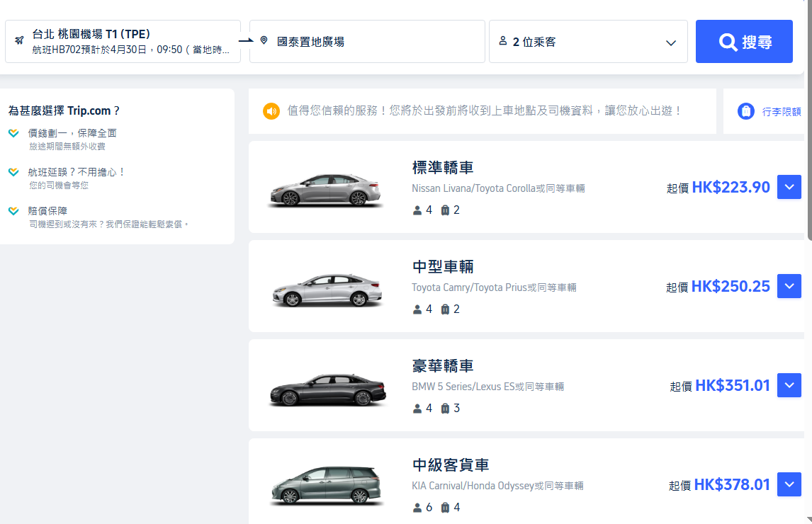812x524 pixels.
Task: Click passenger capacity icon under 中級客貨車
Action: point(417,508)
